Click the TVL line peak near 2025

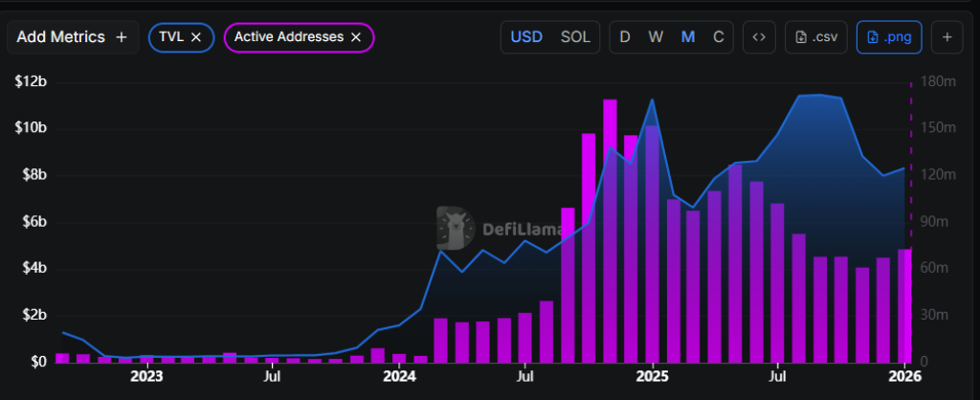click(x=652, y=100)
